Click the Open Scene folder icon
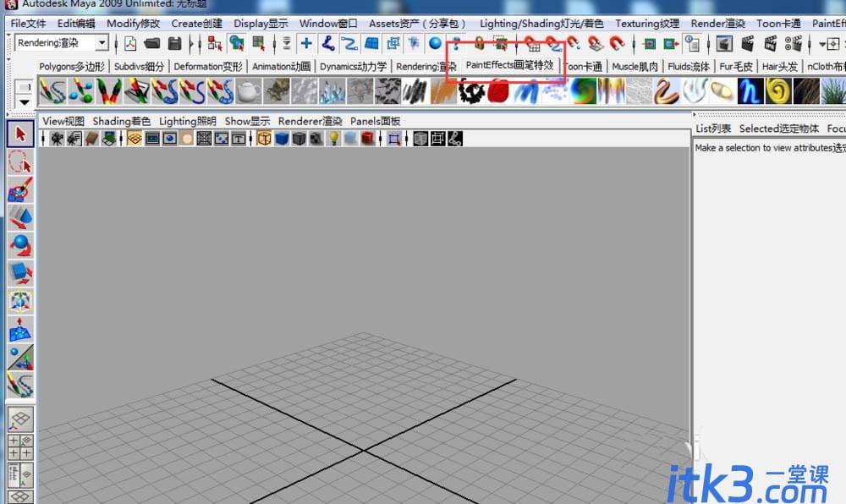The width and height of the screenshot is (846, 504). coord(152,44)
